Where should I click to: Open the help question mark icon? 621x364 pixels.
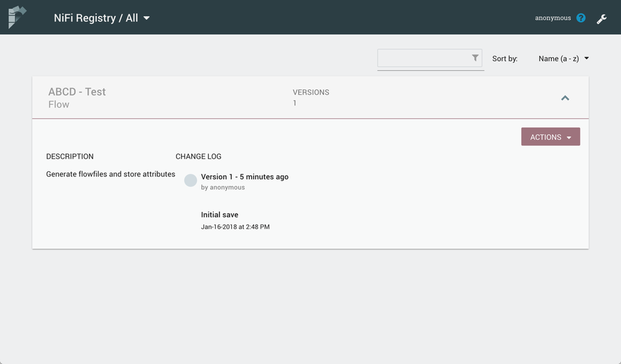coord(581,18)
